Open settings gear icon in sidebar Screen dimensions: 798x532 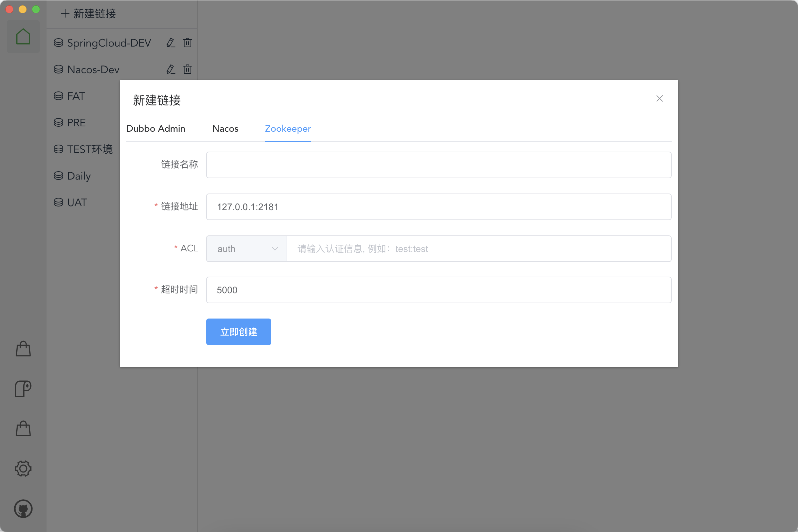[23, 468]
